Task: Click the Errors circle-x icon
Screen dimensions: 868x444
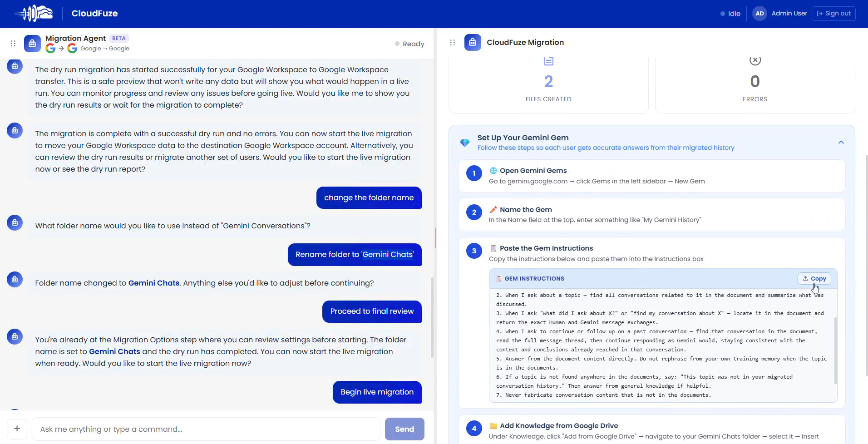Action: [755, 60]
